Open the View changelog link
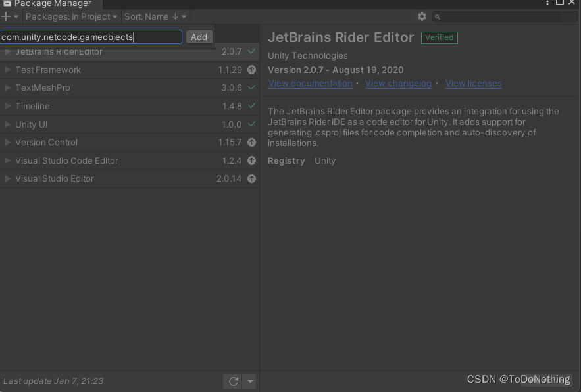Screen dimensions: 581x392 coord(398,84)
